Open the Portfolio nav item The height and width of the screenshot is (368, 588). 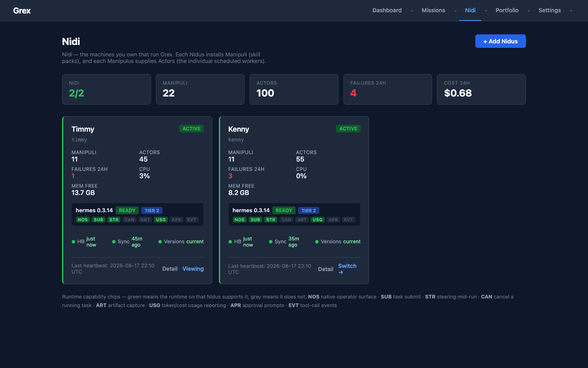[507, 10]
